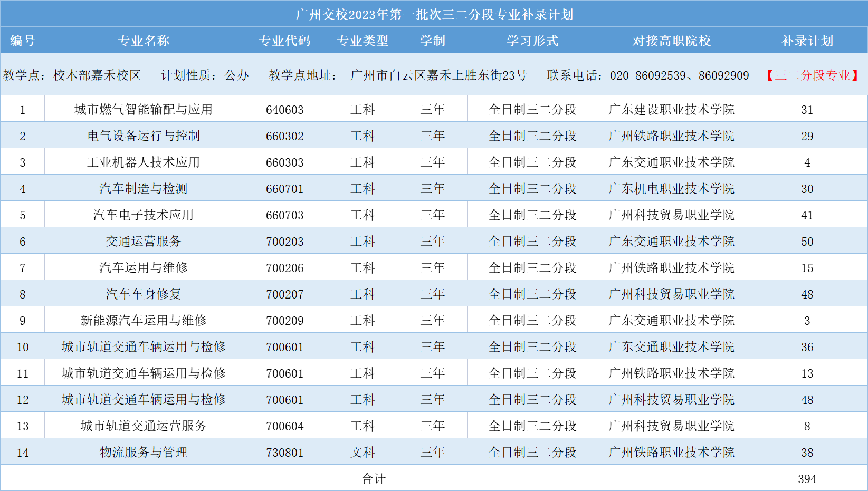
Task: Select row number 10 cell
Action: pos(23,347)
